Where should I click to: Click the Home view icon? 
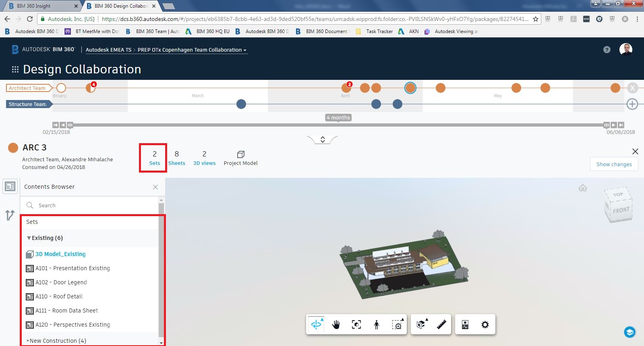point(583,188)
